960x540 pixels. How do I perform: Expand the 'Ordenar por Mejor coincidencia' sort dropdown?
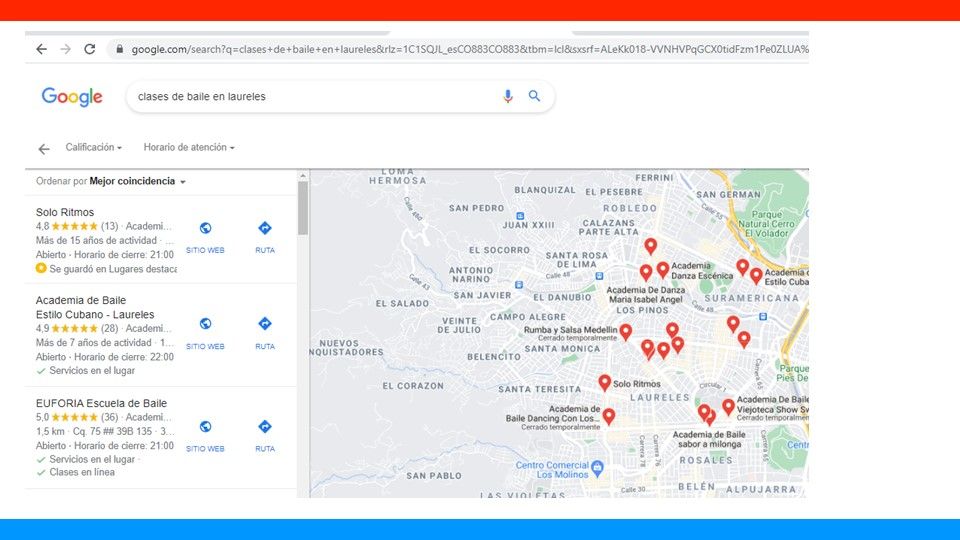(x=111, y=181)
